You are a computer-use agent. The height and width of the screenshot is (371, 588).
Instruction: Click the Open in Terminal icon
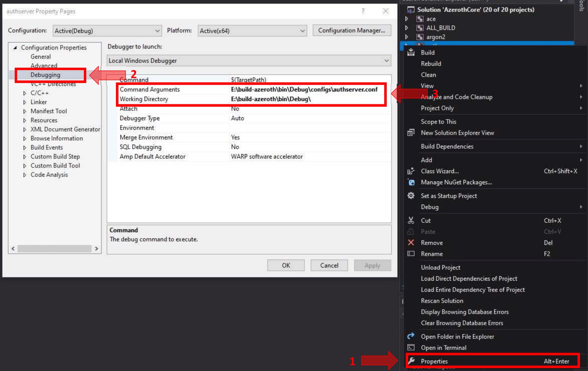[411, 347]
